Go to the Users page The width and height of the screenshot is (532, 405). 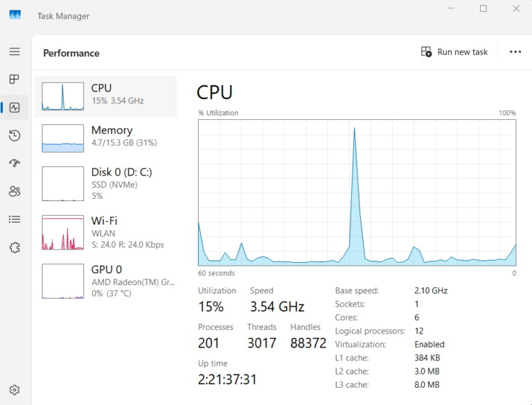15,191
